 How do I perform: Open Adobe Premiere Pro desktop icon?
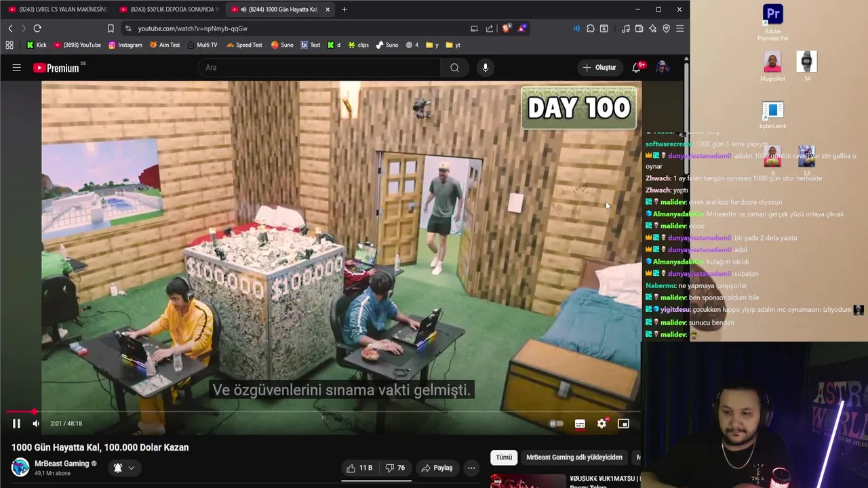(772, 22)
